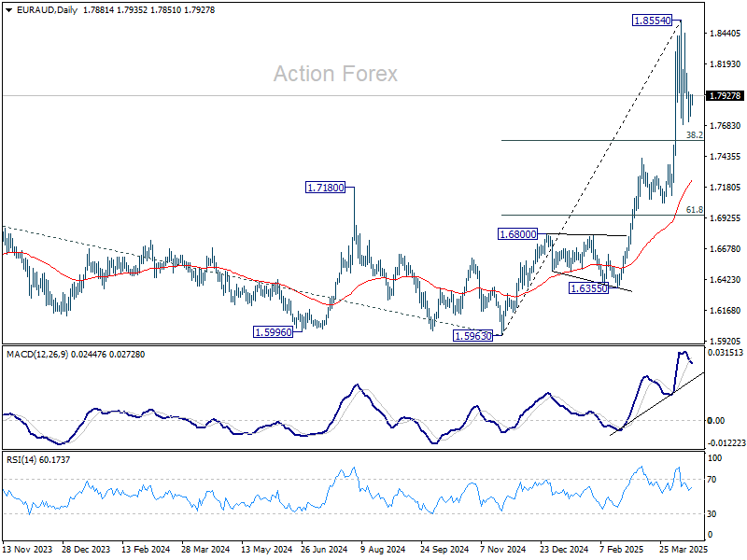Click the 1.66780 price axis value
Image resolution: width=747 pixels, height=560 pixels.
click(726, 249)
